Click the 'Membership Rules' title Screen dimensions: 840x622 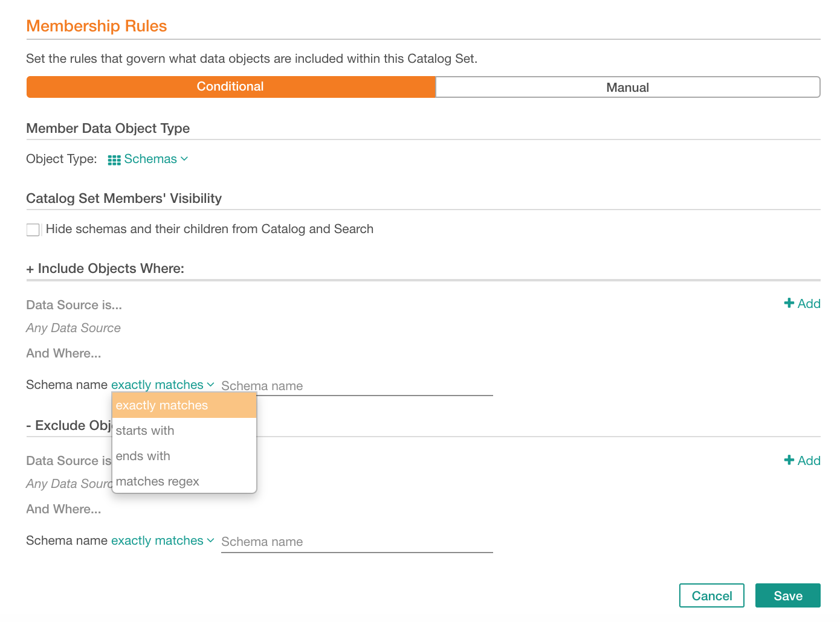click(x=97, y=26)
